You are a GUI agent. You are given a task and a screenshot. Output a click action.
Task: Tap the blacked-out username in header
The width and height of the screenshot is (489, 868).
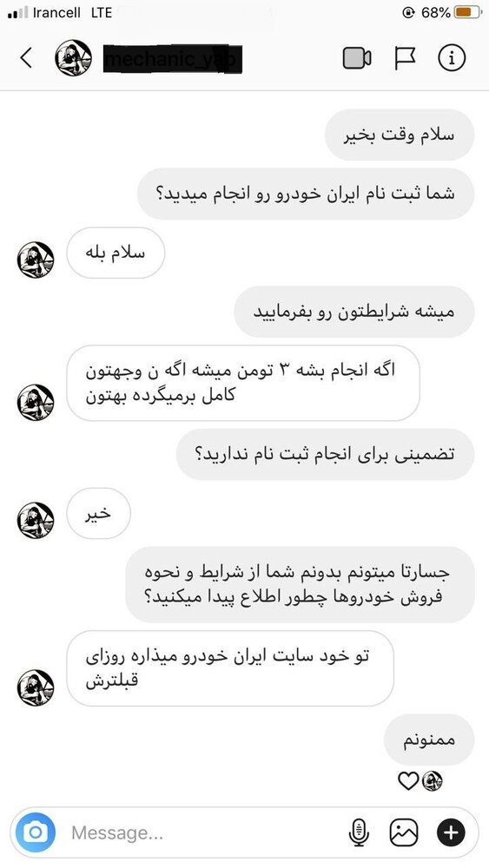point(173,59)
